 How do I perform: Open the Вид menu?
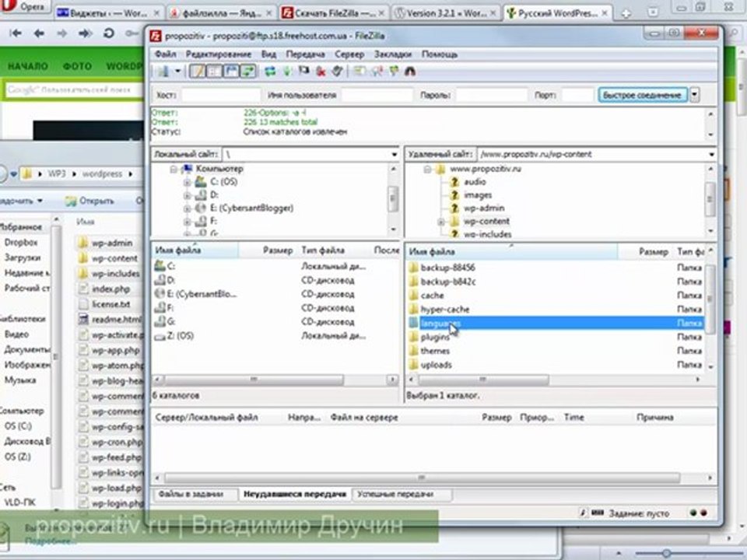coord(268,54)
